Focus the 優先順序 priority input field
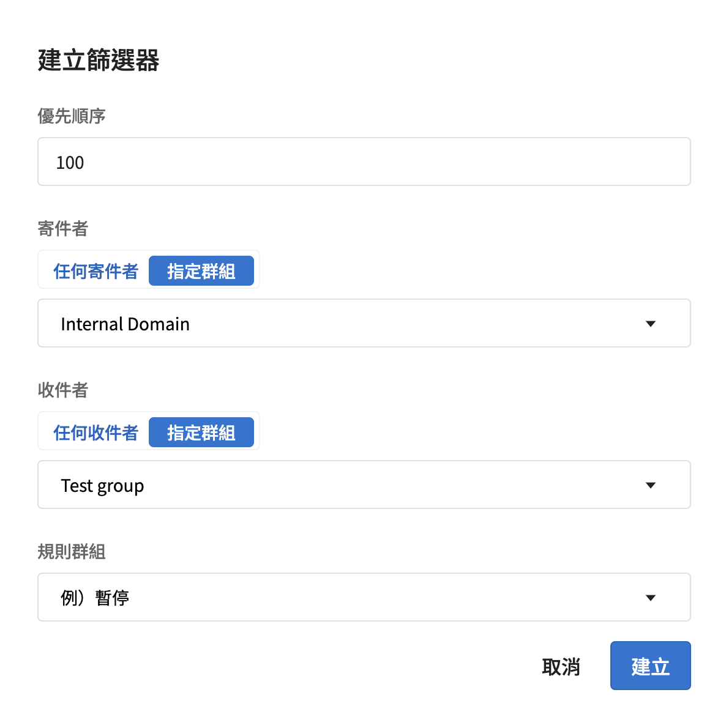Screen dimensions: 726x728 click(364, 162)
